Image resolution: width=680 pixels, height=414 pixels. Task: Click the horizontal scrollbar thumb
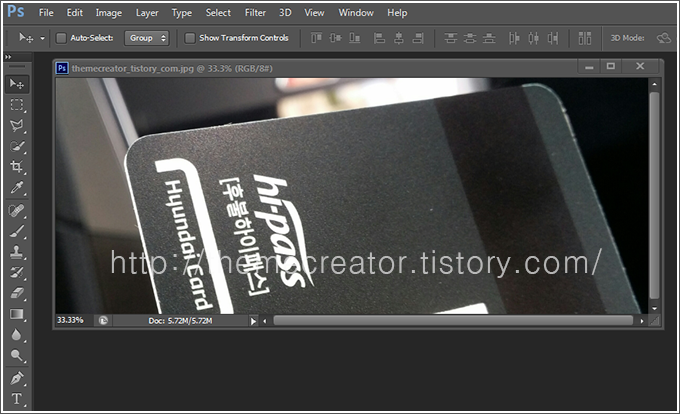[453, 321]
